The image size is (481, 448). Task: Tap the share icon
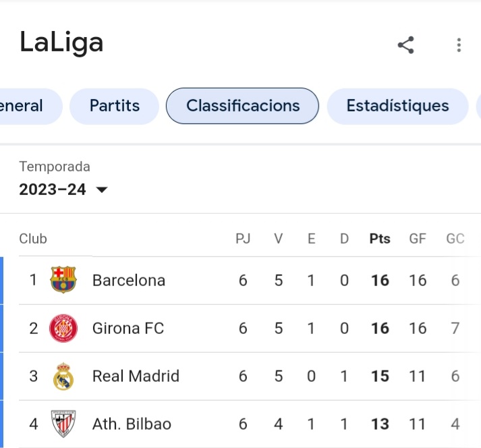(x=405, y=45)
